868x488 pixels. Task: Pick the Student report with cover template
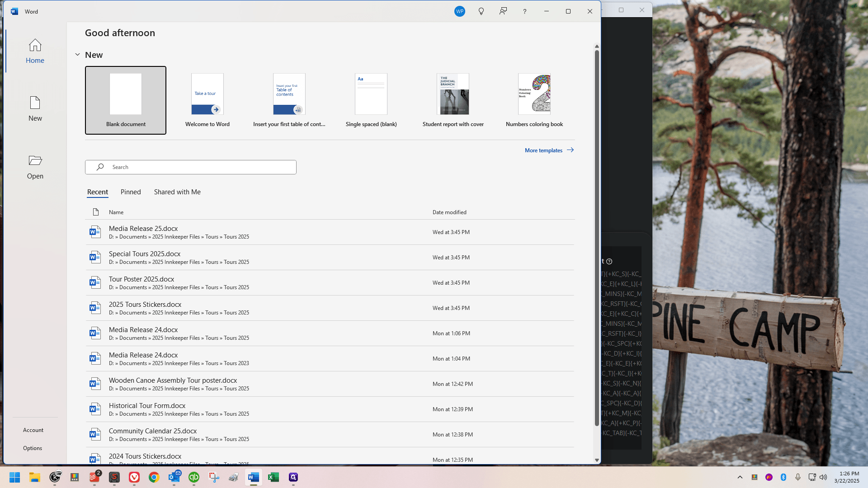(453, 100)
